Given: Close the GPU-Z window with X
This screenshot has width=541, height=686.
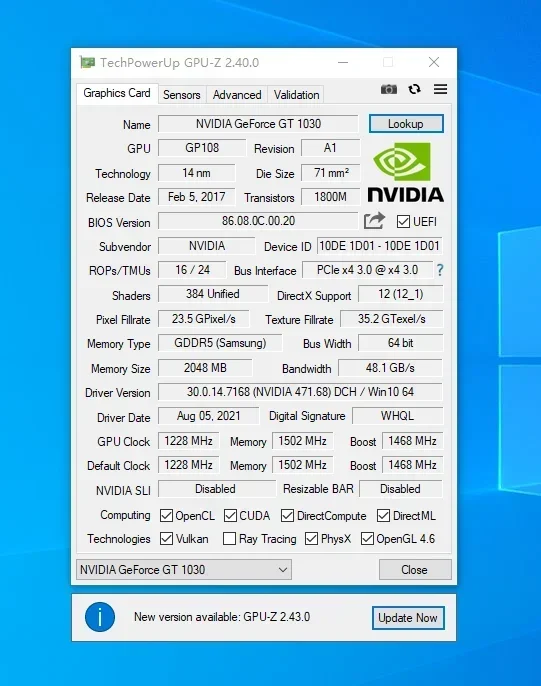Looking at the screenshot, I should tap(434, 62).
